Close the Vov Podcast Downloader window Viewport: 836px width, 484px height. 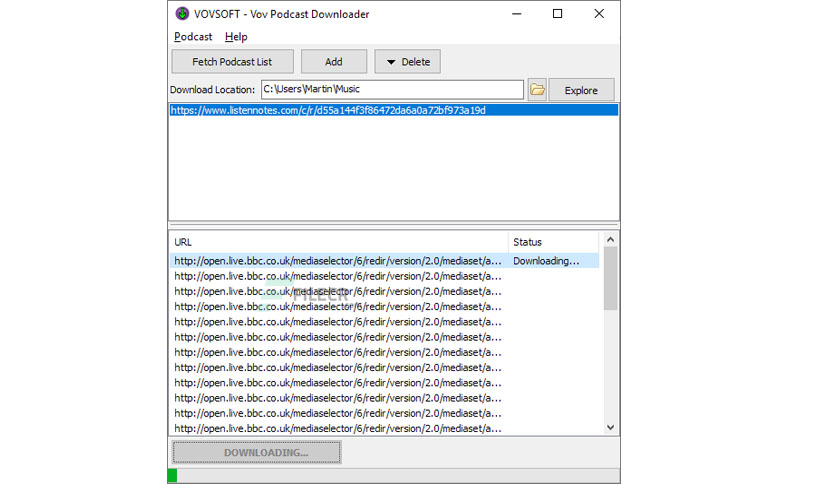[x=599, y=14]
